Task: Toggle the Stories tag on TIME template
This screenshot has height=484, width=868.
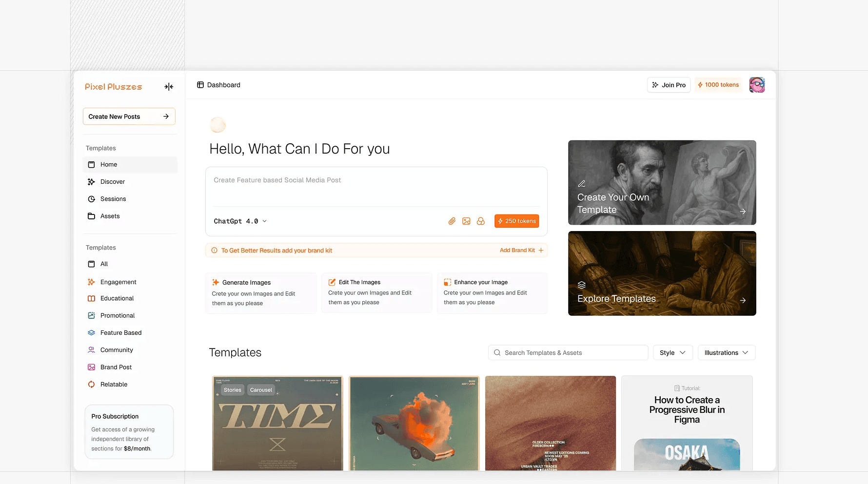Action: 233,390
